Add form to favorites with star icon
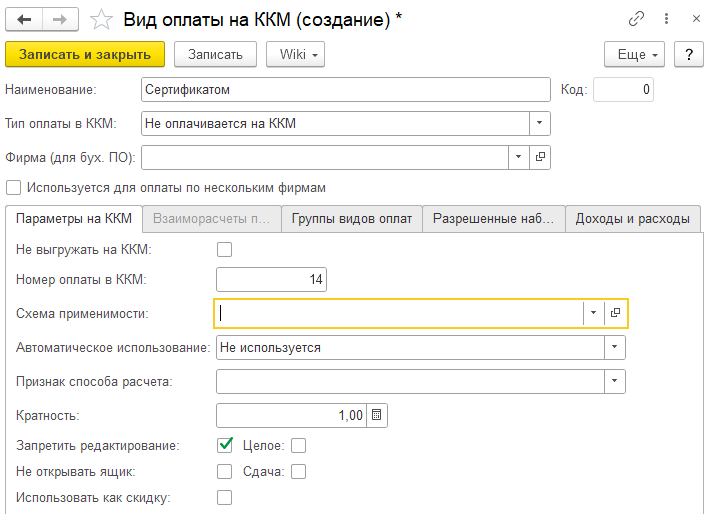The width and height of the screenshot is (709, 514). point(101,18)
